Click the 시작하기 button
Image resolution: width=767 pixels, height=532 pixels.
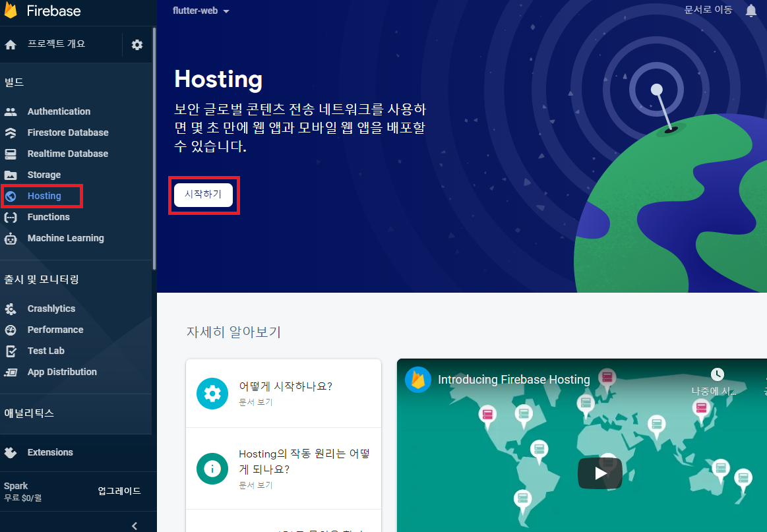tap(203, 194)
